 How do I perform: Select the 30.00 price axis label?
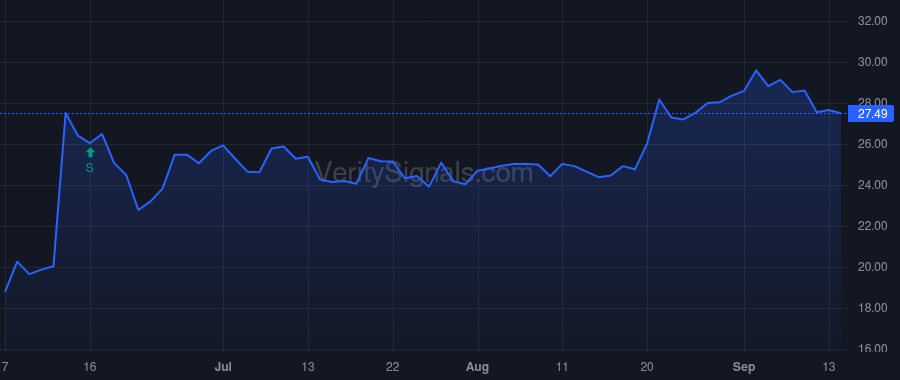(x=872, y=62)
